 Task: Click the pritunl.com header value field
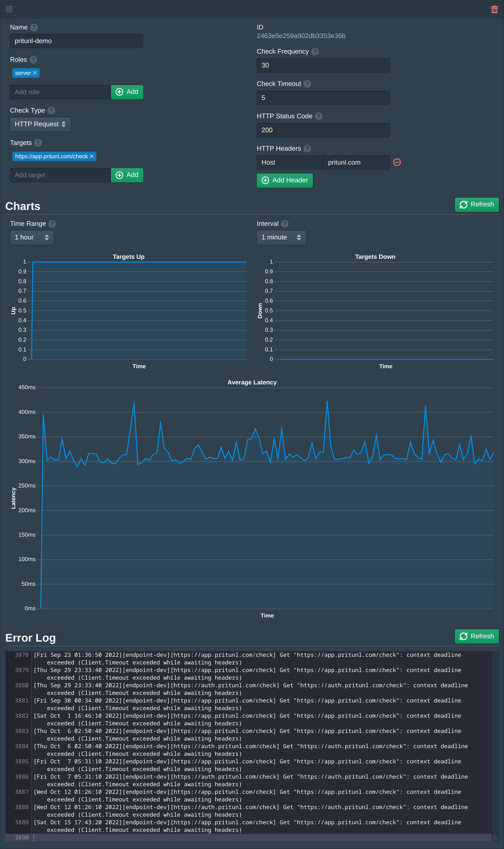point(356,163)
